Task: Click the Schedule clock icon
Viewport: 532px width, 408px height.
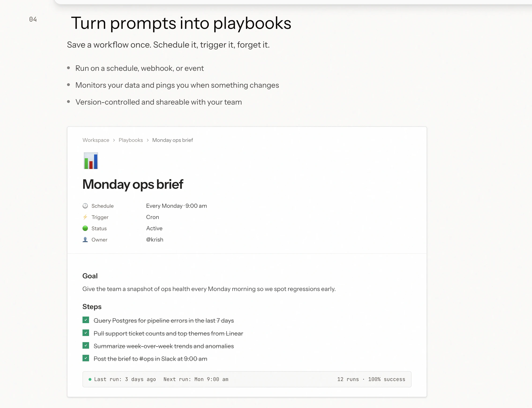Action: point(85,206)
